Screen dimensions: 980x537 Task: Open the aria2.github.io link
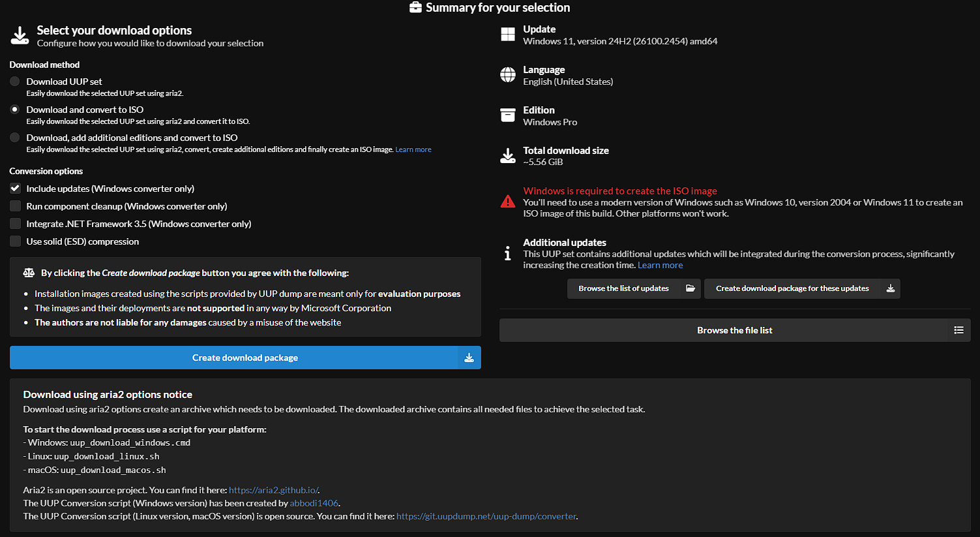tap(273, 490)
